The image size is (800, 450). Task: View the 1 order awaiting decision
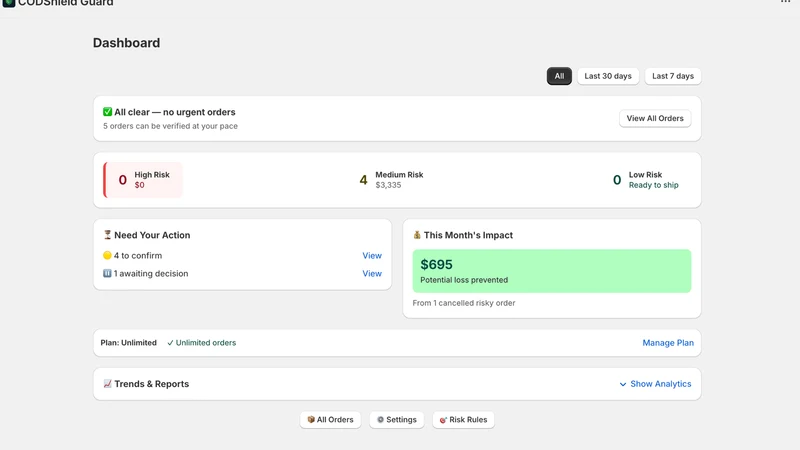(x=372, y=273)
